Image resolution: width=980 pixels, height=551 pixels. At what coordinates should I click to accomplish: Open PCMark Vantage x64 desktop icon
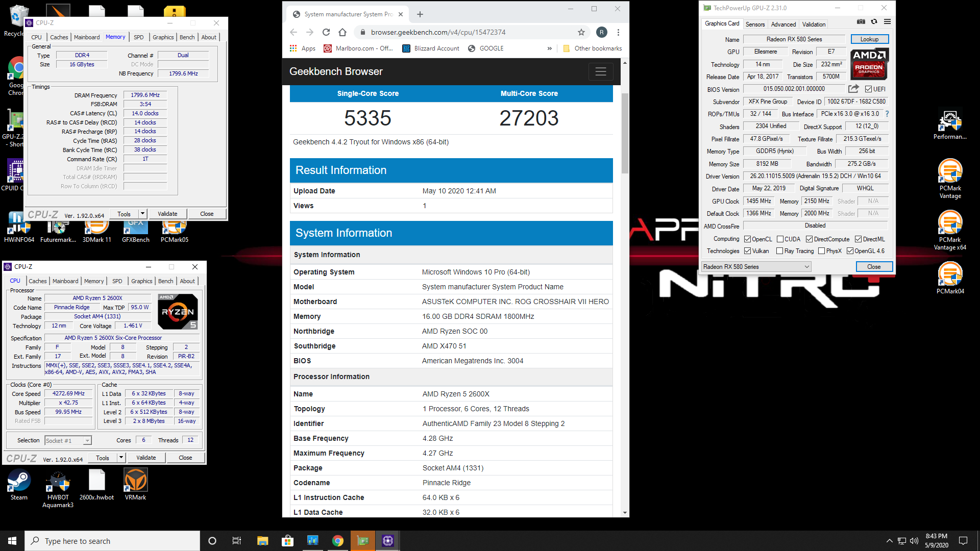coord(950,231)
